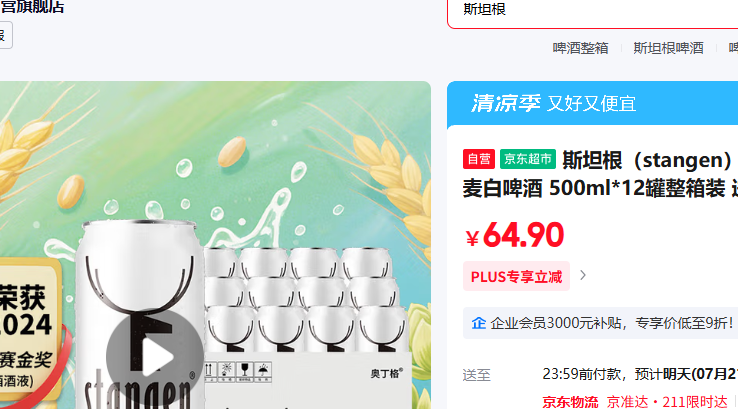Viewport: 738px width, 409px height.
Task: Open the PLUS专享立减 discount tag
Action: (516, 276)
